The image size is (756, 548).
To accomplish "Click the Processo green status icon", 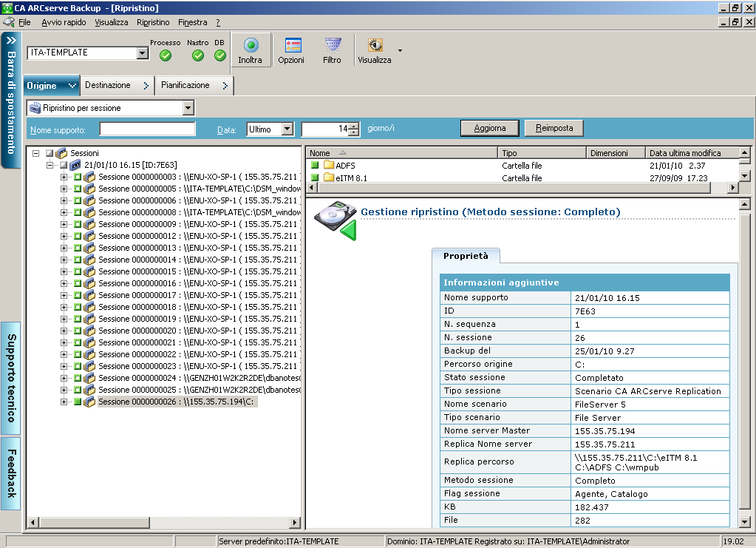I will click(166, 55).
